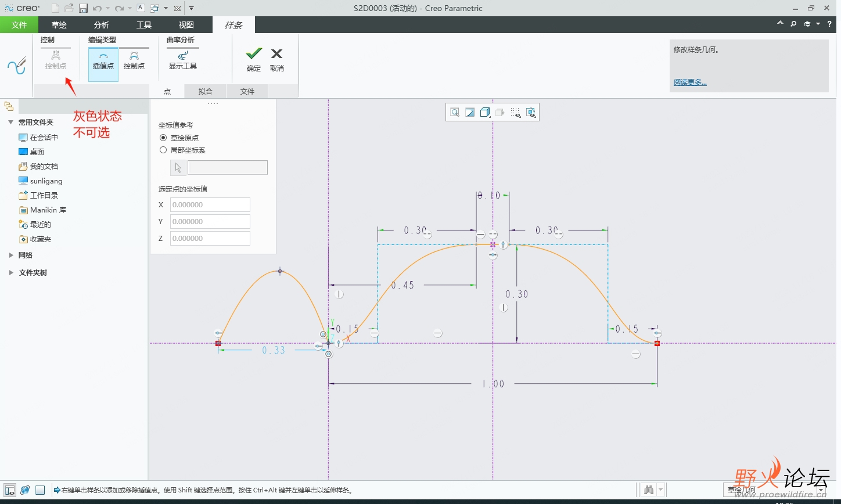Click the Refit zoom icon in graphics toolbar

pyautogui.click(x=455, y=112)
